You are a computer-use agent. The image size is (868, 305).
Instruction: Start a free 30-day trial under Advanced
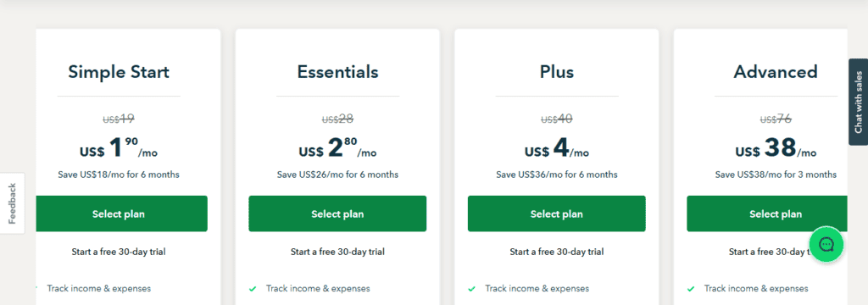(770, 252)
